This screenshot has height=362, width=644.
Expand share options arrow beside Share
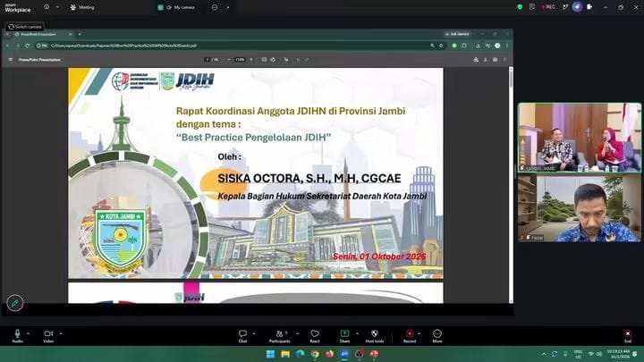point(357,333)
